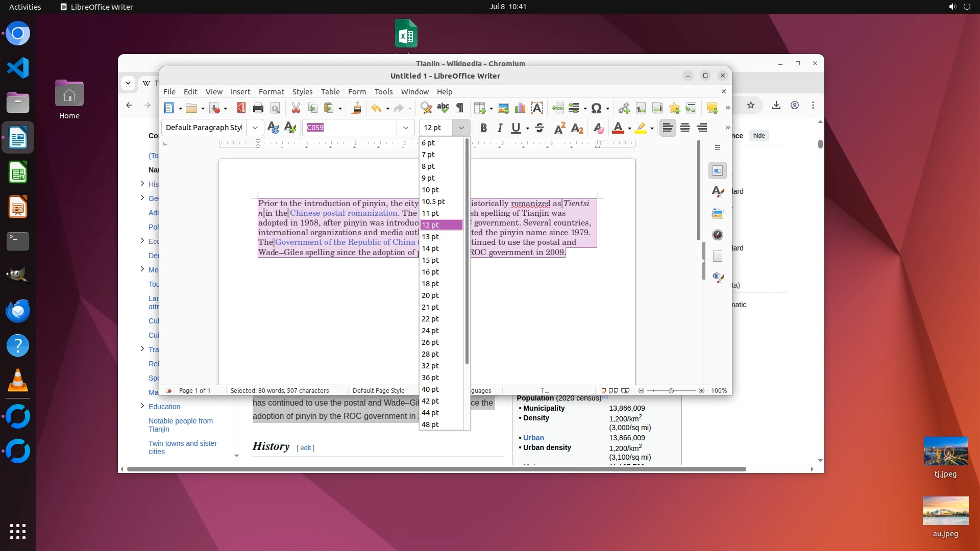Open the Tools menu
This screenshot has width=980, height=551.
(383, 92)
